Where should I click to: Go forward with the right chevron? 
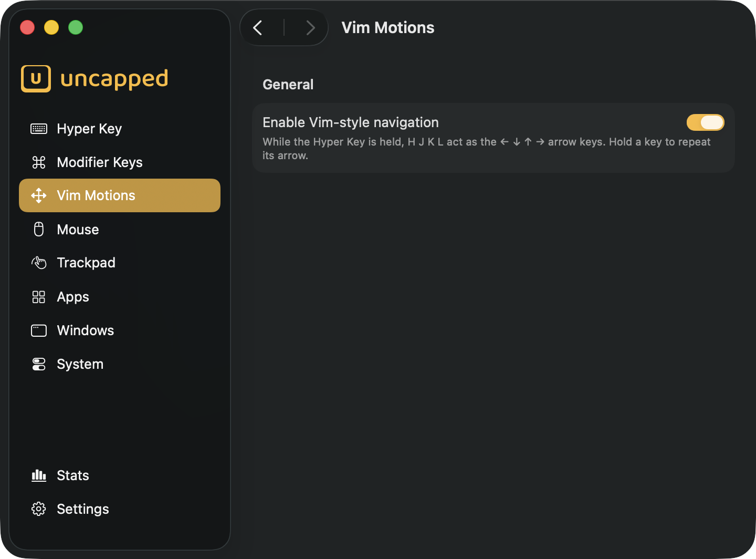click(x=310, y=27)
